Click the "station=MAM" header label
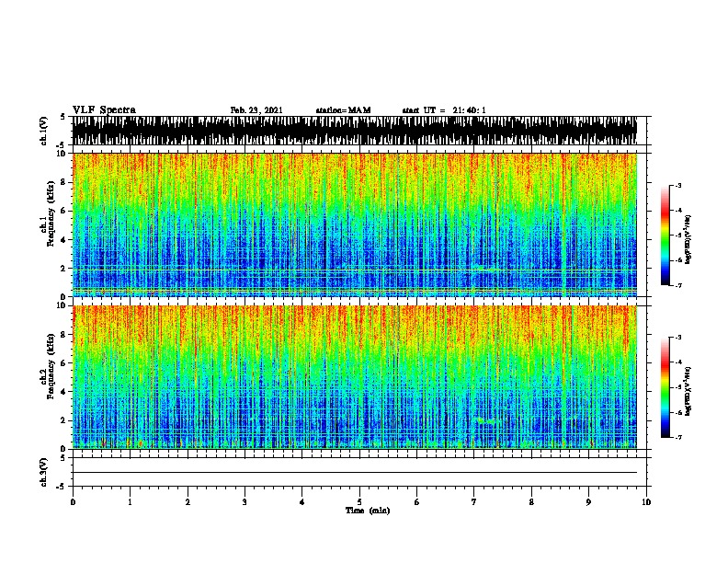 (x=343, y=110)
